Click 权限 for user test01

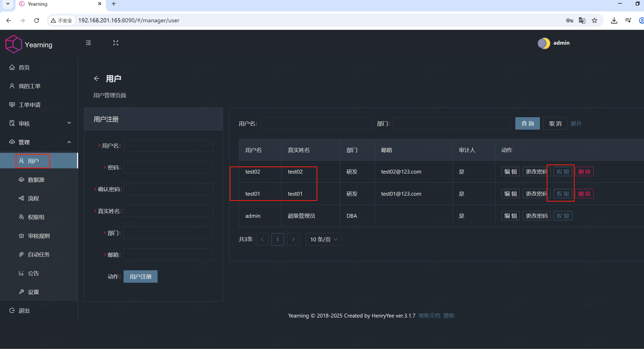point(562,194)
